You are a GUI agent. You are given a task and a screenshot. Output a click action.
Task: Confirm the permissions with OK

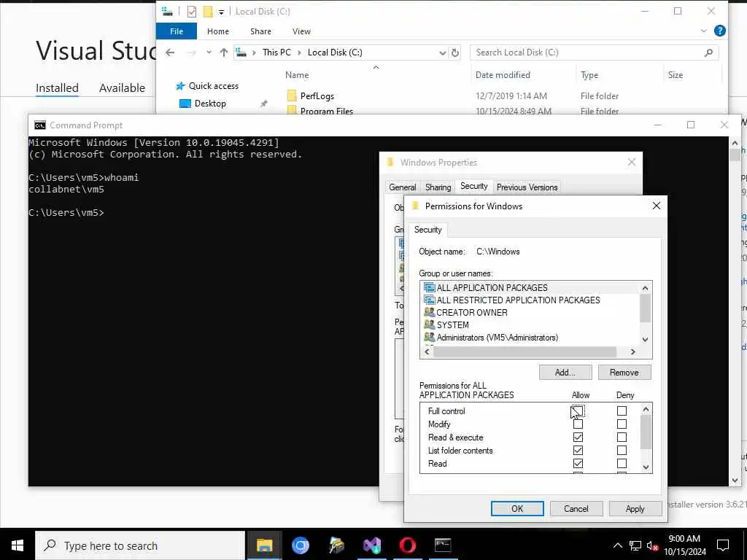pos(517,508)
